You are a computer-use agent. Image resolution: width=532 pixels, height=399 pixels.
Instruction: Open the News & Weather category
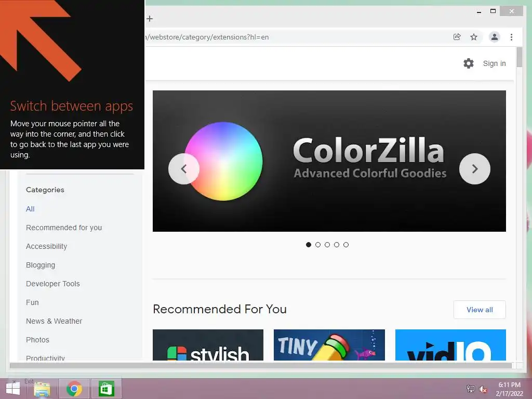tap(54, 321)
